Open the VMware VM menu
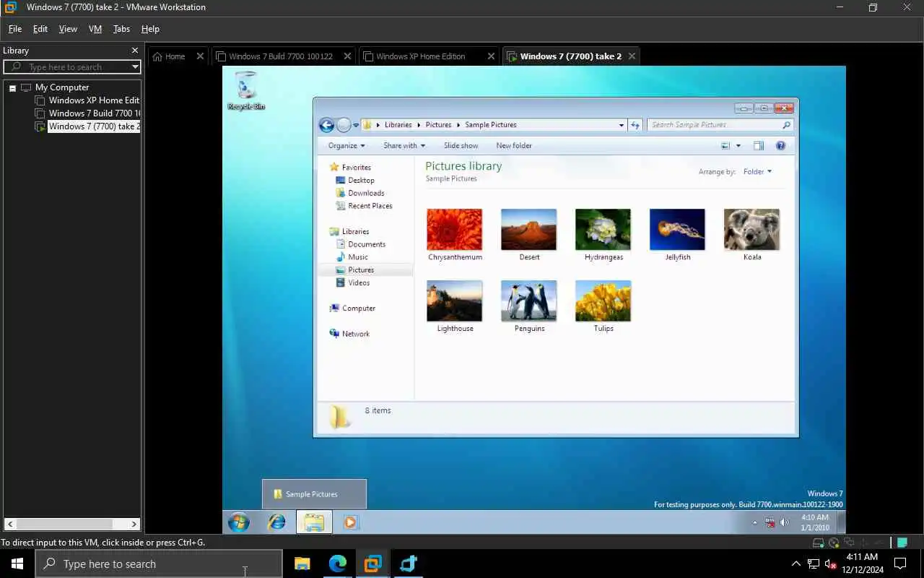The image size is (924, 578). (x=95, y=29)
